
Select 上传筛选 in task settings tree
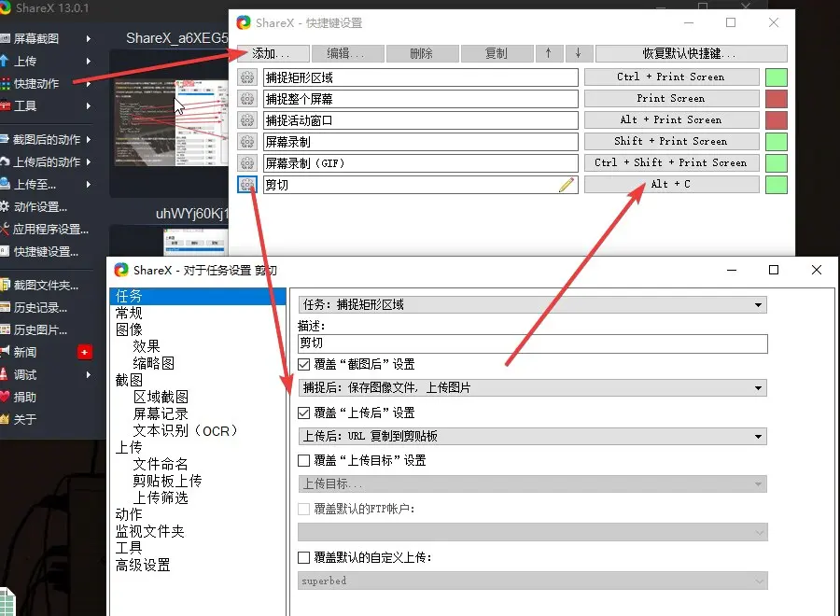click(x=161, y=497)
